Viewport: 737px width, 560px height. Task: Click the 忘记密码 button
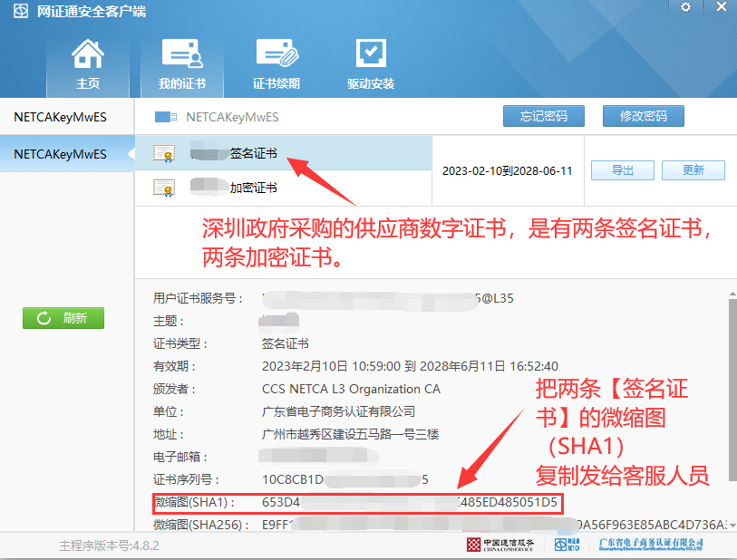(544, 116)
